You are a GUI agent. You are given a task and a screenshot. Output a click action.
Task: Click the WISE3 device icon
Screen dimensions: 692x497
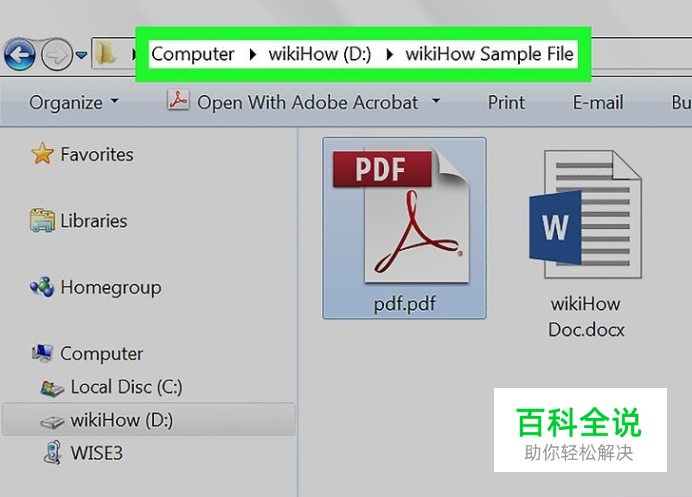pos(53,452)
